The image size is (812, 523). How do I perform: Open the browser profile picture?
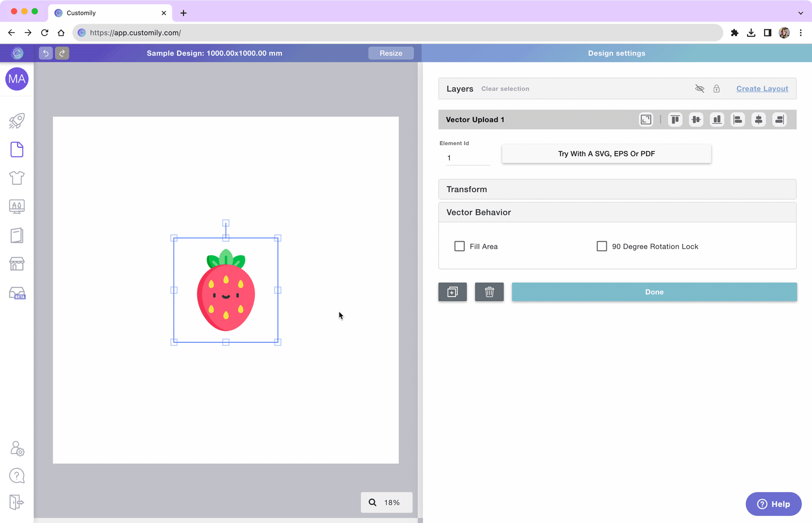[x=784, y=33]
